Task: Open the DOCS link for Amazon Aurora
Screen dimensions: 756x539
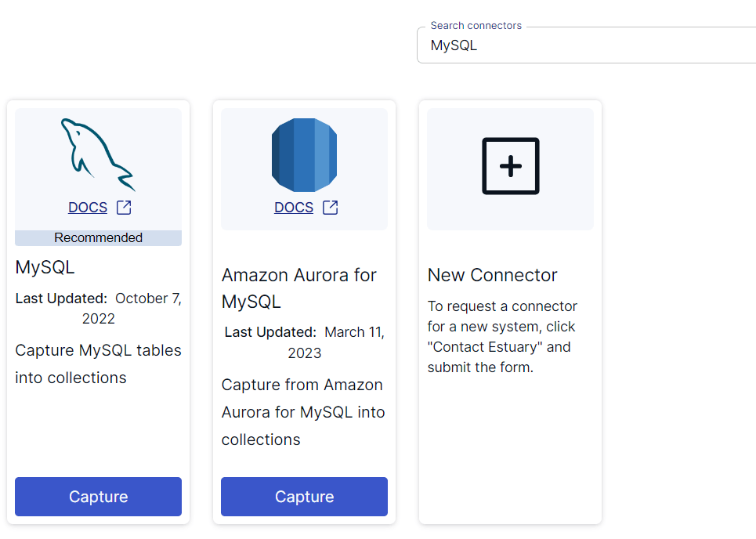Action: point(294,208)
